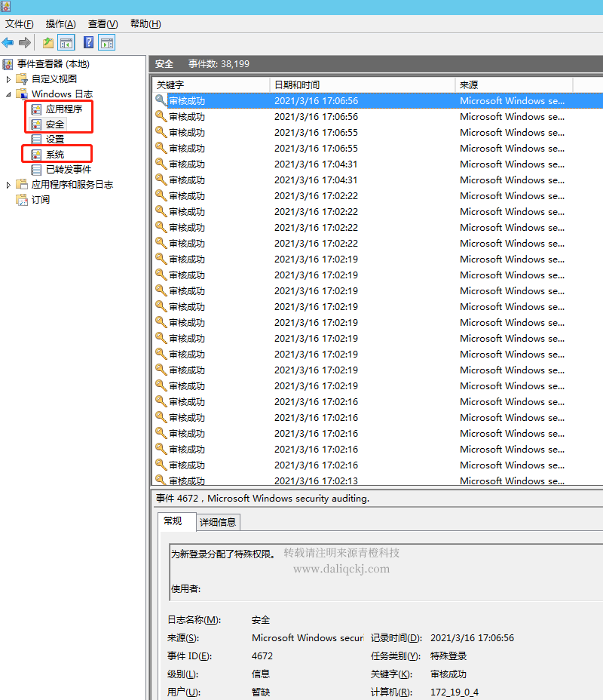This screenshot has width=603, height=700.
Task: Click the 设置 log icon
Action: [x=37, y=140]
